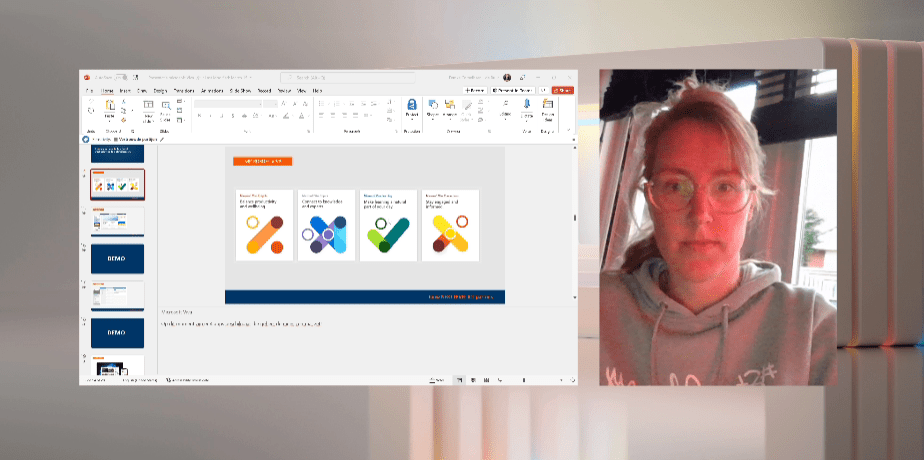Screen dimensions: 924x460
Task: Collapse the ribbon using the chevron
Action: click(571, 131)
